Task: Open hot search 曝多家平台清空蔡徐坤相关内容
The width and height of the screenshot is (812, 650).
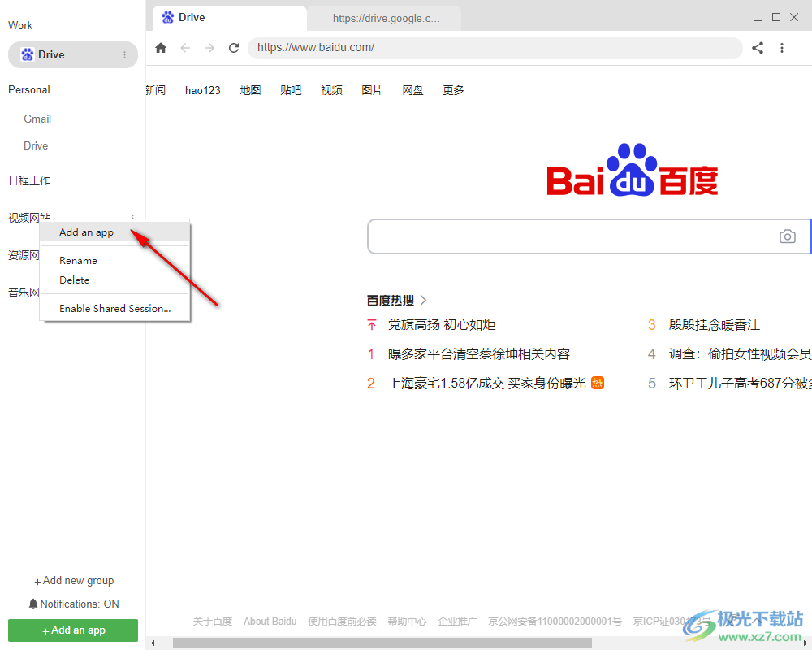Action: [479, 354]
